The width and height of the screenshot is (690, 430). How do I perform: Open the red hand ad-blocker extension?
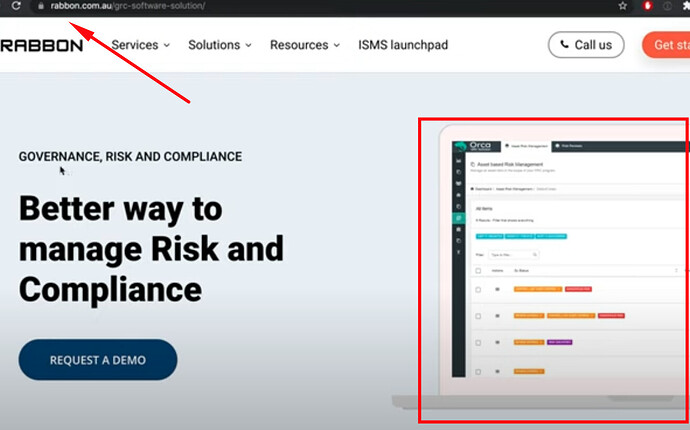(647, 6)
